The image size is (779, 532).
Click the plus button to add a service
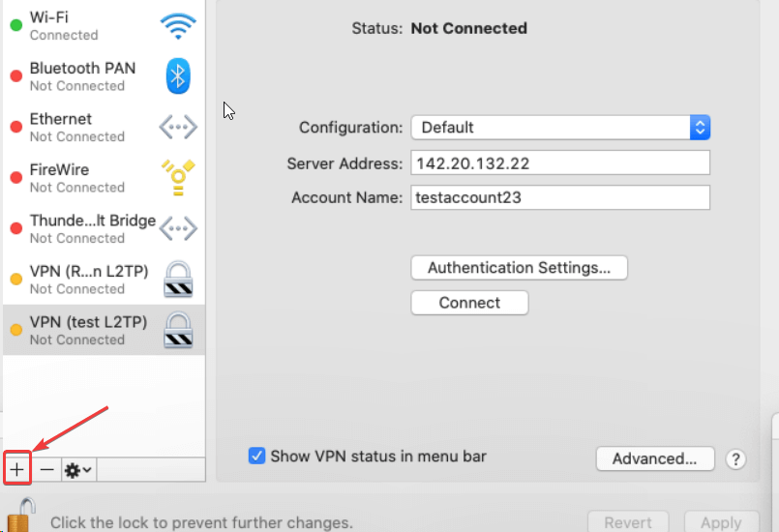click(x=17, y=469)
